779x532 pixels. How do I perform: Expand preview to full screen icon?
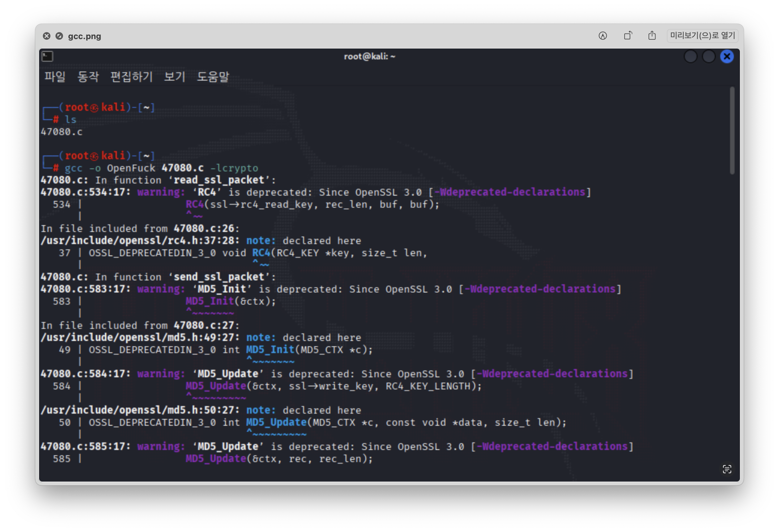pyautogui.click(x=59, y=36)
